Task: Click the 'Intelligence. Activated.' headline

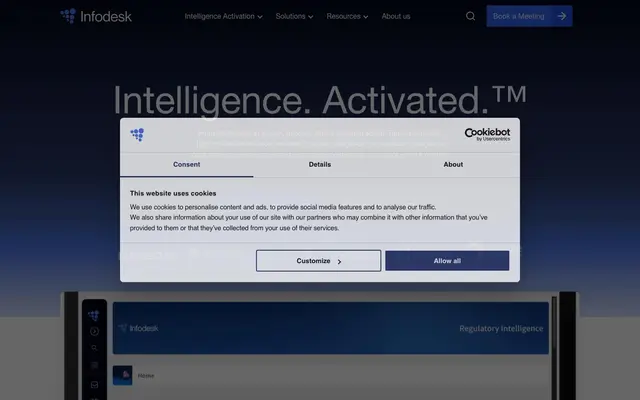Action: coord(320,100)
